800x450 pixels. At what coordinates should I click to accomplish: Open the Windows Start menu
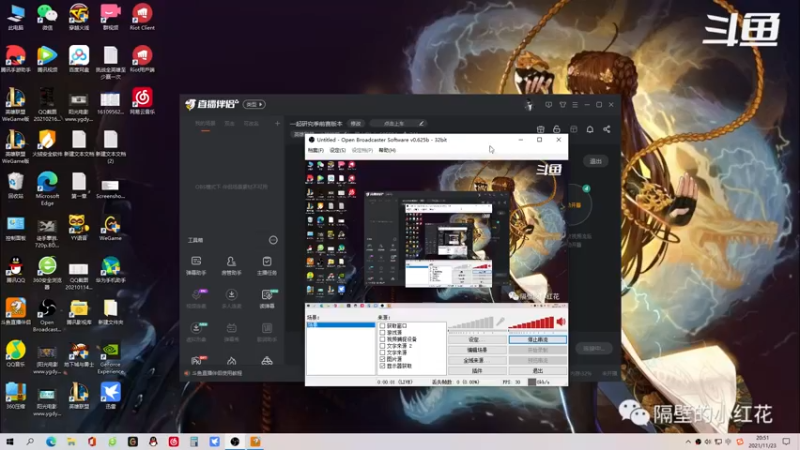(x=10, y=442)
